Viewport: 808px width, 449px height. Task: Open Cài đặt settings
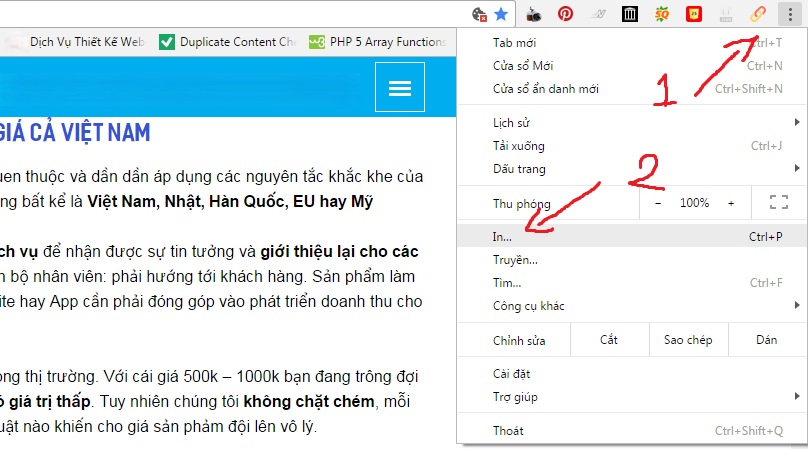(632, 374)
